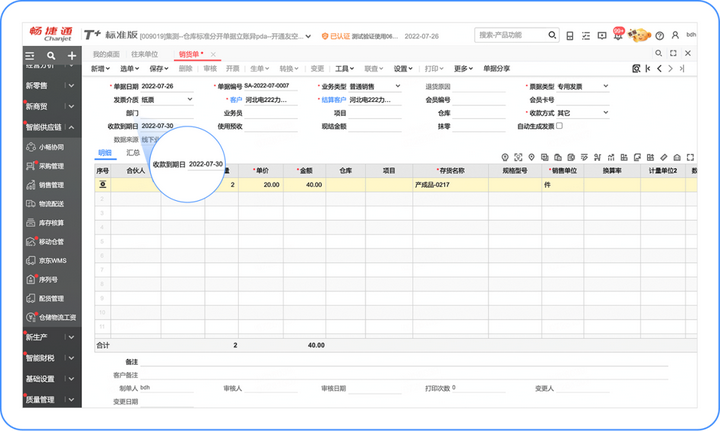Open the 收款方式 dropdown
Screen dimensions: 720x431
(x=606, y=112)
